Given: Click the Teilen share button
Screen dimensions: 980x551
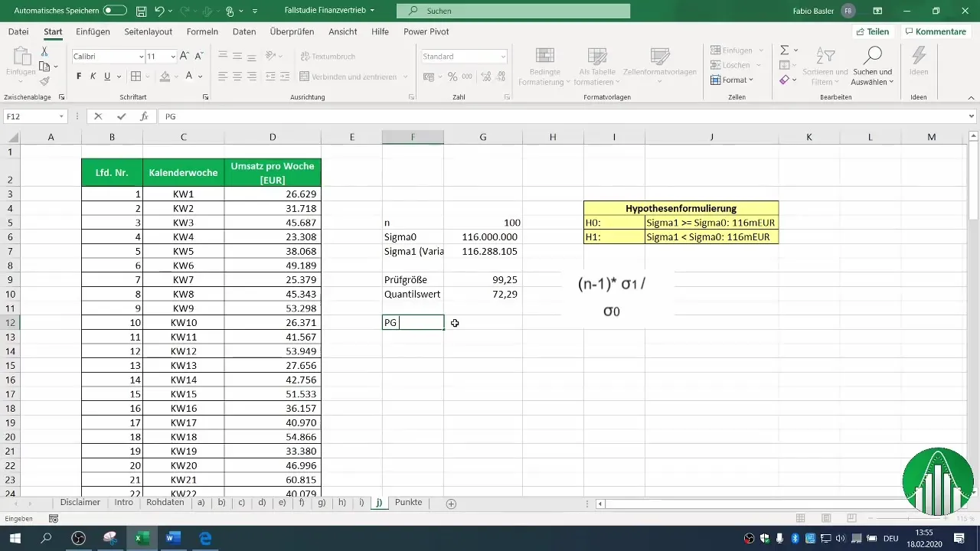Looking at the screenshot, I should coord(872,31).
